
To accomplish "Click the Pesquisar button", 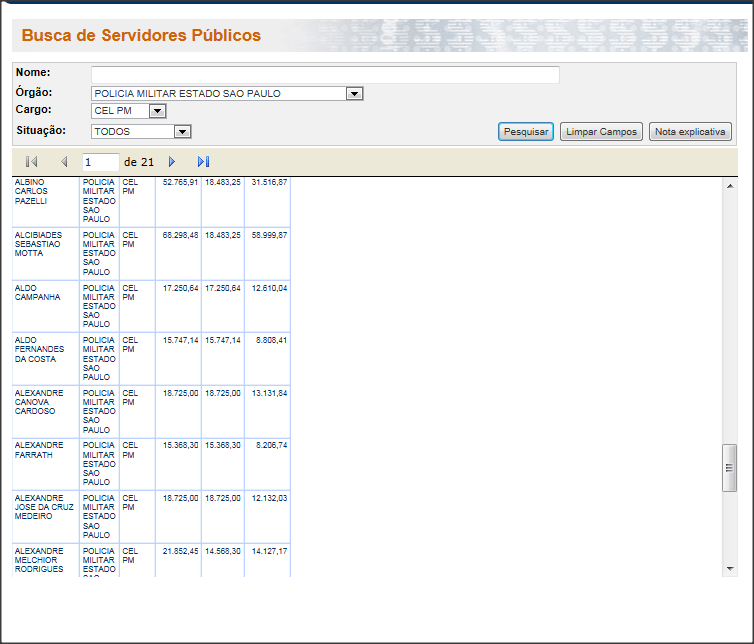I will pos(525,132).
